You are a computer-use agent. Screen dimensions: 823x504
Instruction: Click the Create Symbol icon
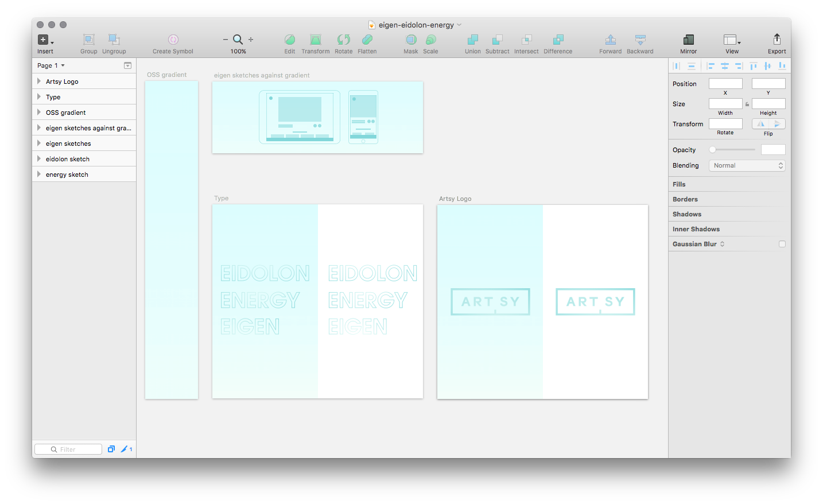pyautogui.click(x=173, y=40)
